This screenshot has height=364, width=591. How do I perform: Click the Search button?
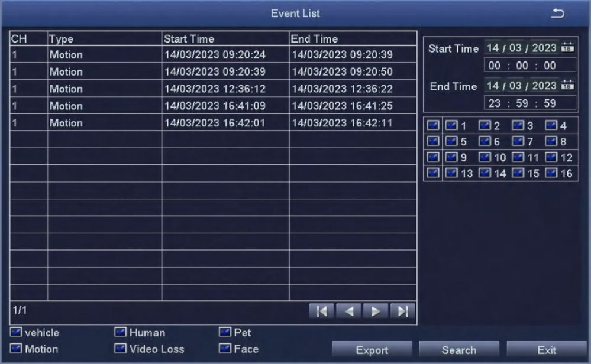459,350
